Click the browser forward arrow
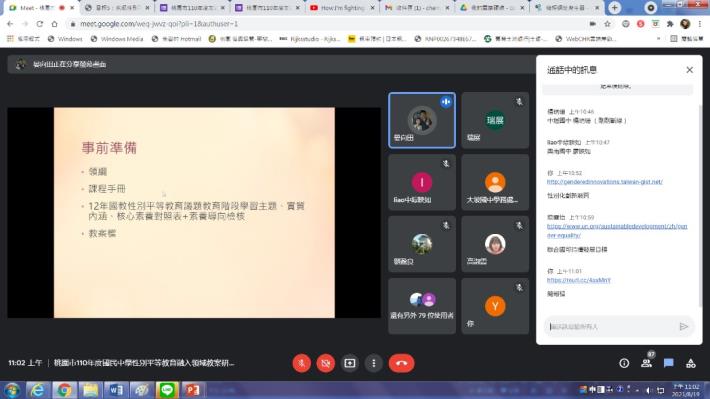This screenshot has height=399, width=710. tap(25, 24)
